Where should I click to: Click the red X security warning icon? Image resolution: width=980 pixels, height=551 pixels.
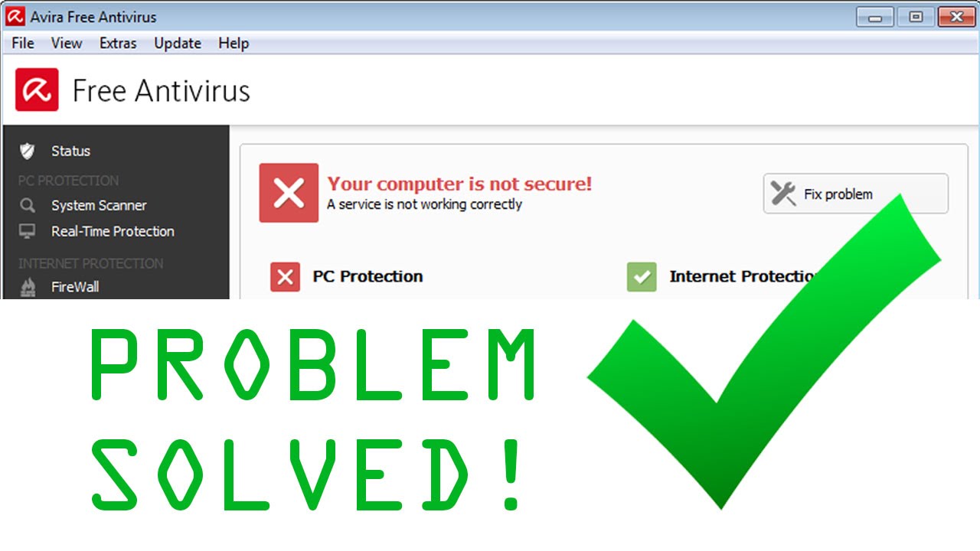pyautogui.click(x=289, y=193)
